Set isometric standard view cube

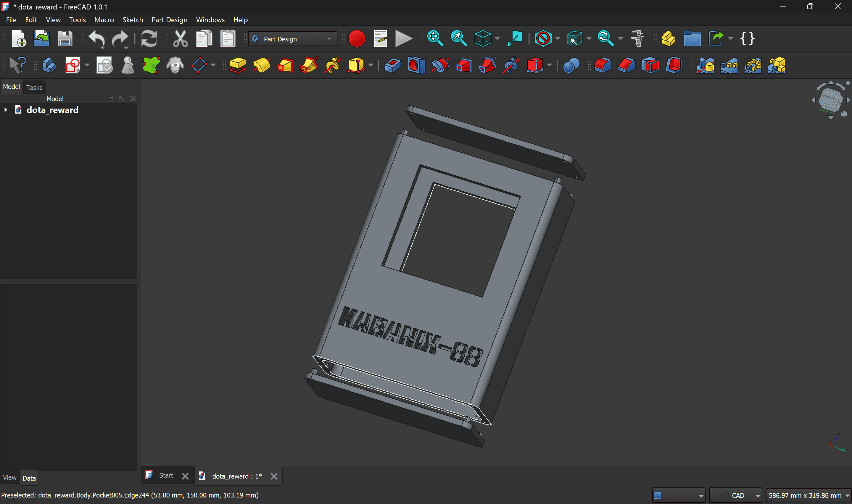[x=483, y=39]
